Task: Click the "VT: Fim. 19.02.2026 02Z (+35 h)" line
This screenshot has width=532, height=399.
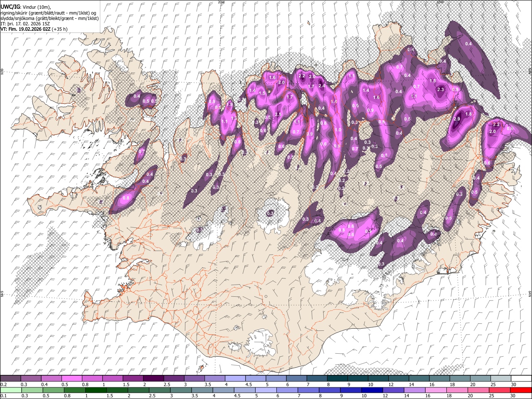Action: pos(34,29)
